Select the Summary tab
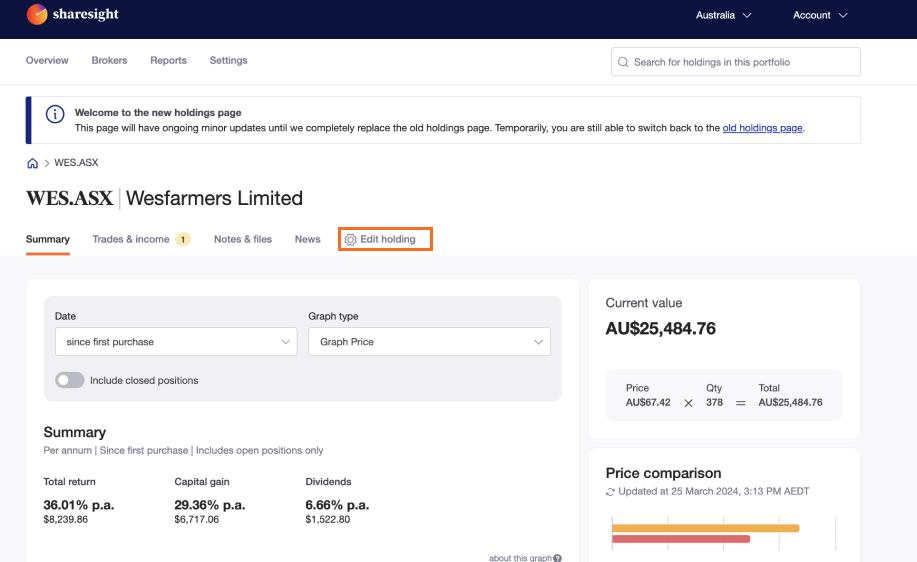This screenshot has width=917, height=562. point(48,239)
